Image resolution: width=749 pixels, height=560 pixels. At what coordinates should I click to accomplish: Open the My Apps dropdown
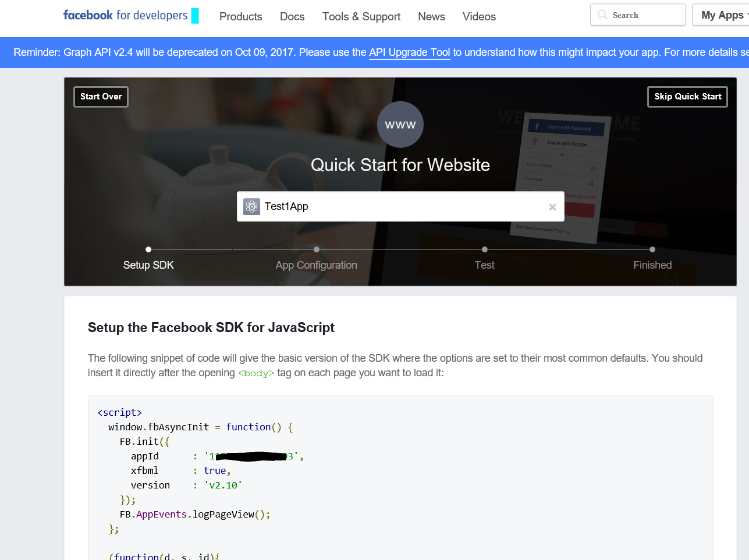pyautogui.click(x=722, y=15)
